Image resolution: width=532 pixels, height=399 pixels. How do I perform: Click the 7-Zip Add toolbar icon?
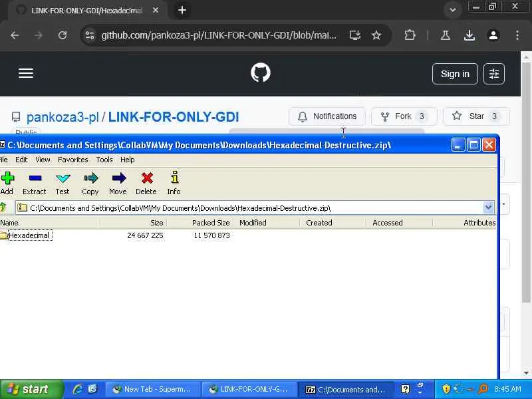7,184
